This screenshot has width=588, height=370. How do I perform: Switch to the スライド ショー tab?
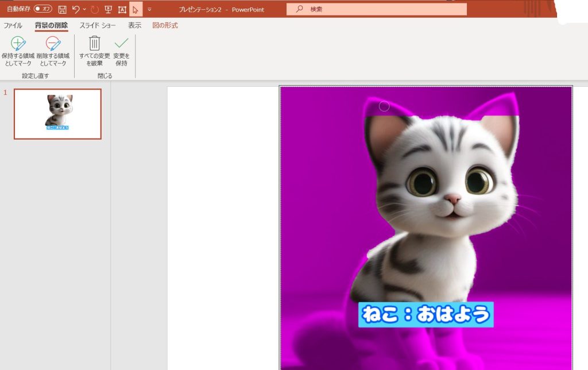pyautogui.click(x=98, y=25)
